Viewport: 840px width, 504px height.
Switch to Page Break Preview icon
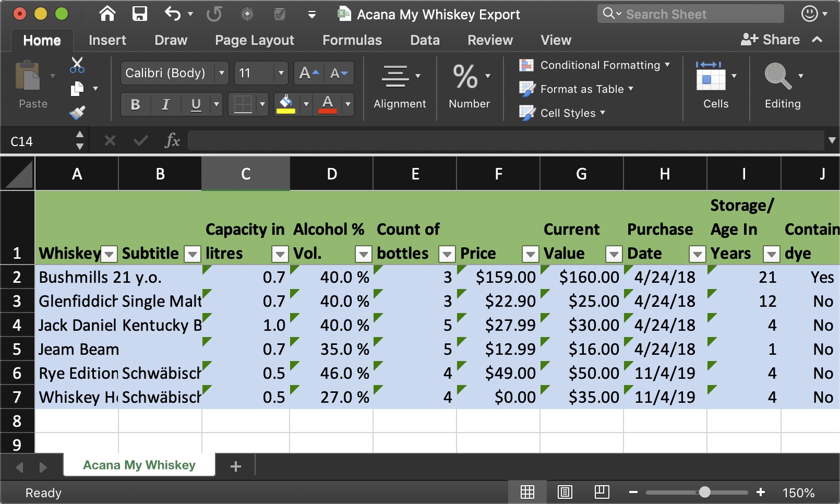click(602, 492)
